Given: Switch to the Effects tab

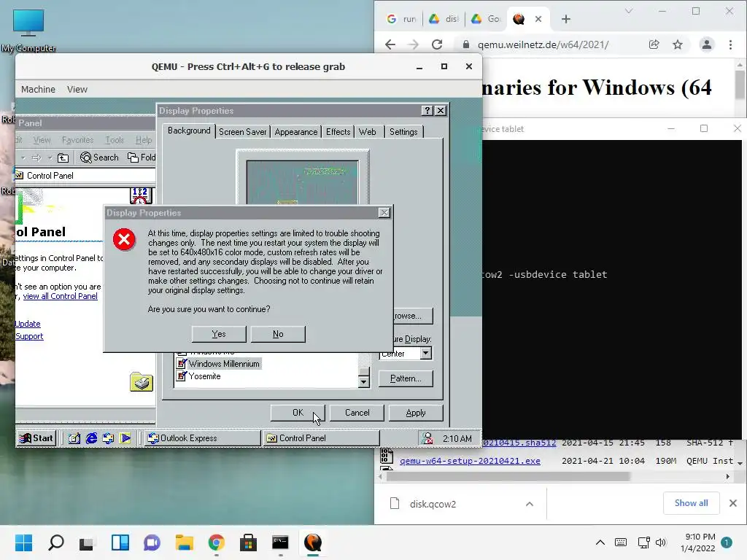Looking at the screenshot, I should point(338,132).
